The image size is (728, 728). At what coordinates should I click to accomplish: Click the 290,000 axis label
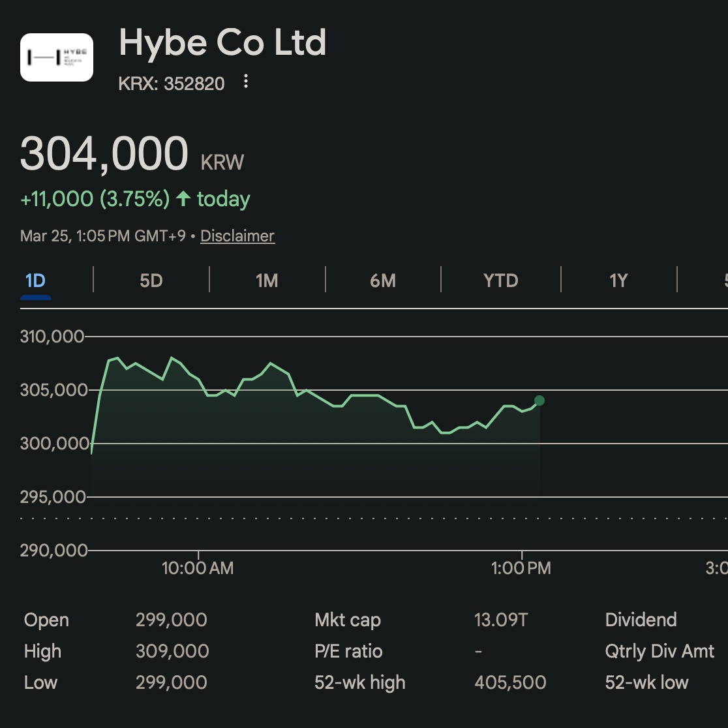[54, 550]
